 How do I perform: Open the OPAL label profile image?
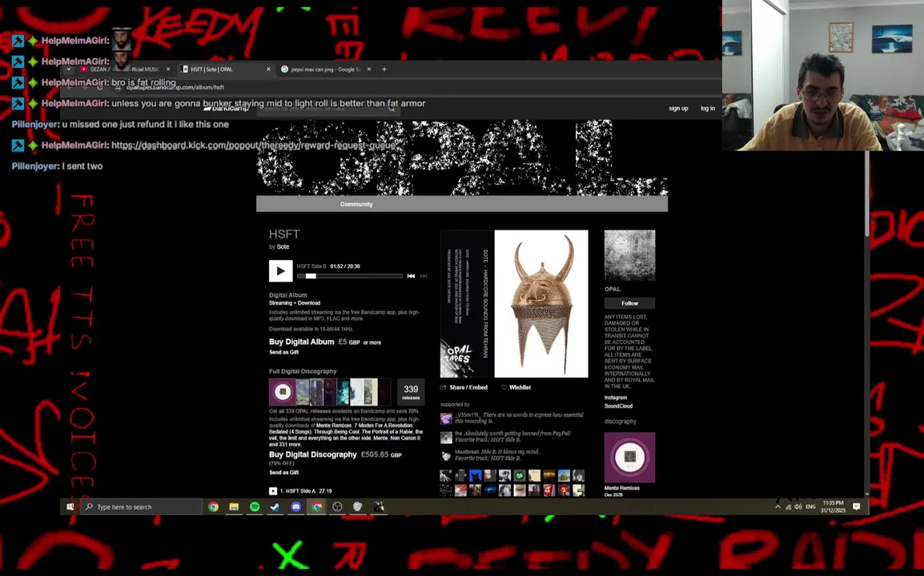(x=629, y=256)
